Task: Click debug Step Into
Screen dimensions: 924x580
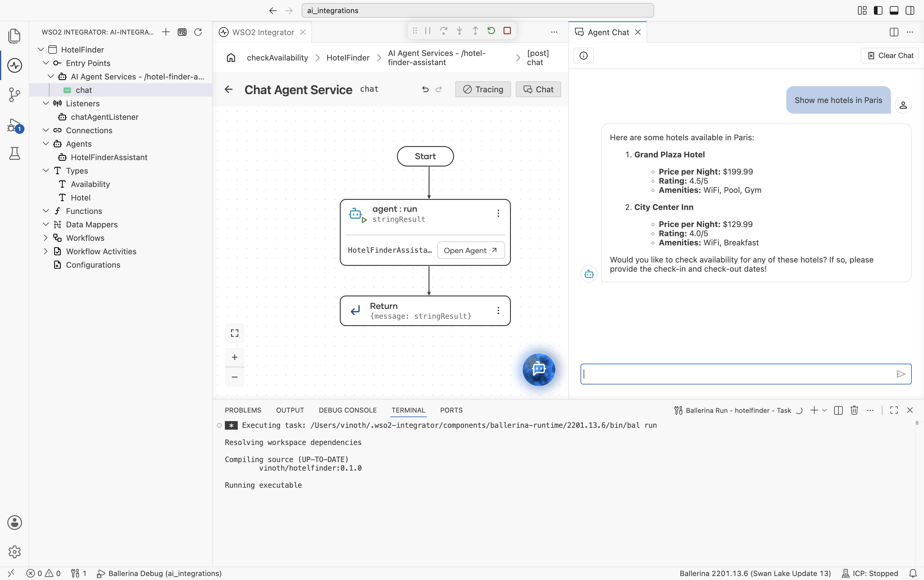Action: tap(460, 31)
